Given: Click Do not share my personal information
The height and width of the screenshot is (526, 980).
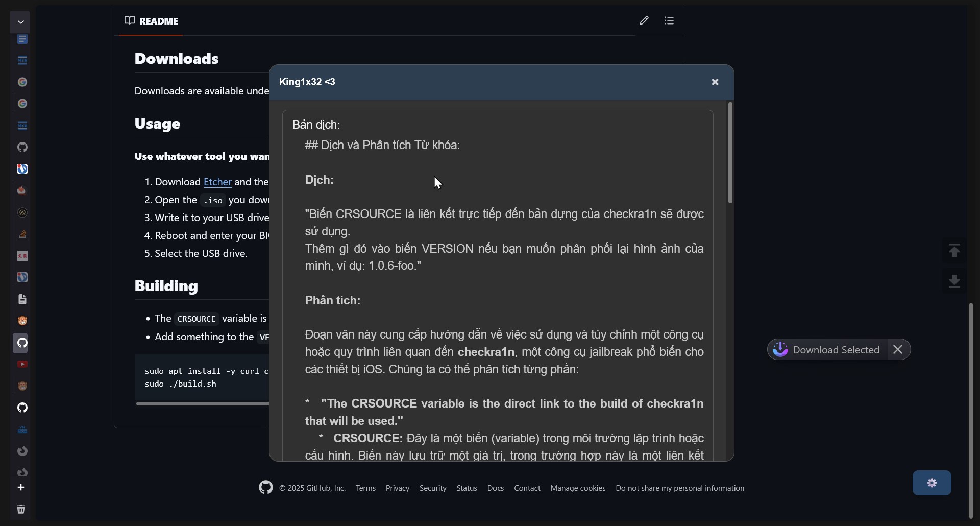Looking at the screenshot, I should pos(680,488).
